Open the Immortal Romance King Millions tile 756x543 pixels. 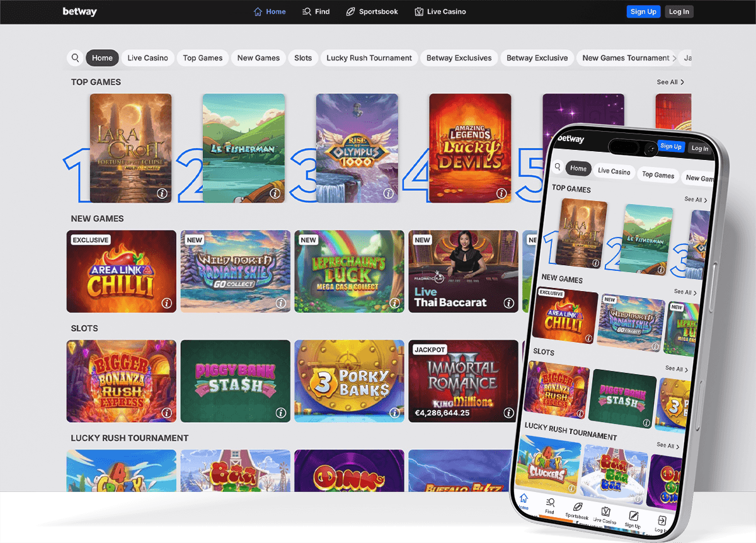(x=463, y=381)
